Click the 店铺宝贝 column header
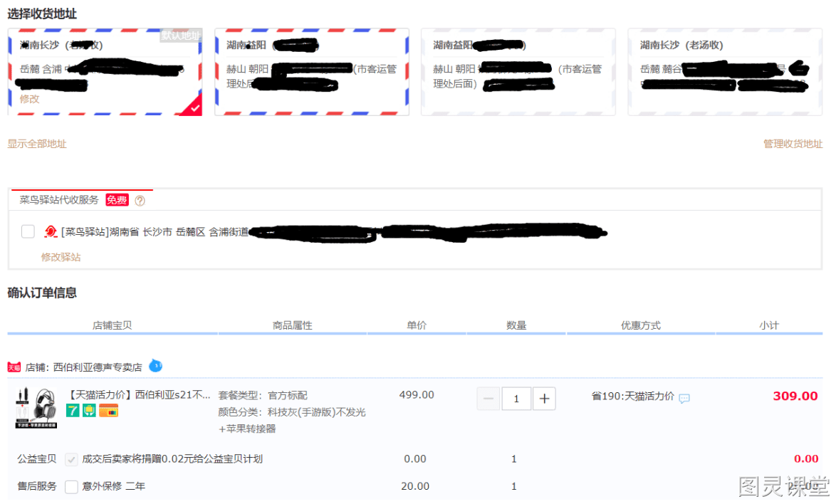Screen dimensions: 836x504 [x=112, y=325]
